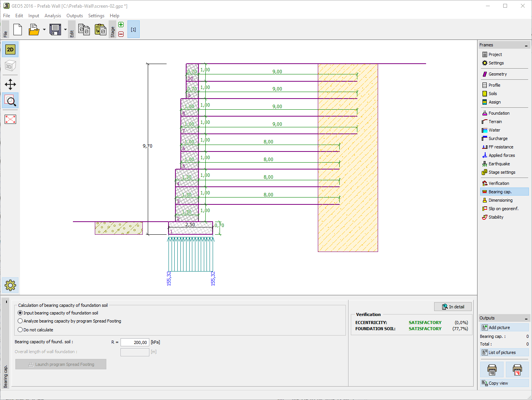Image resolution: width=532 pixels, height=400 pixels.
Task: Select Input bearing capacity of foundation soil
Action: (x=58, y=313)
